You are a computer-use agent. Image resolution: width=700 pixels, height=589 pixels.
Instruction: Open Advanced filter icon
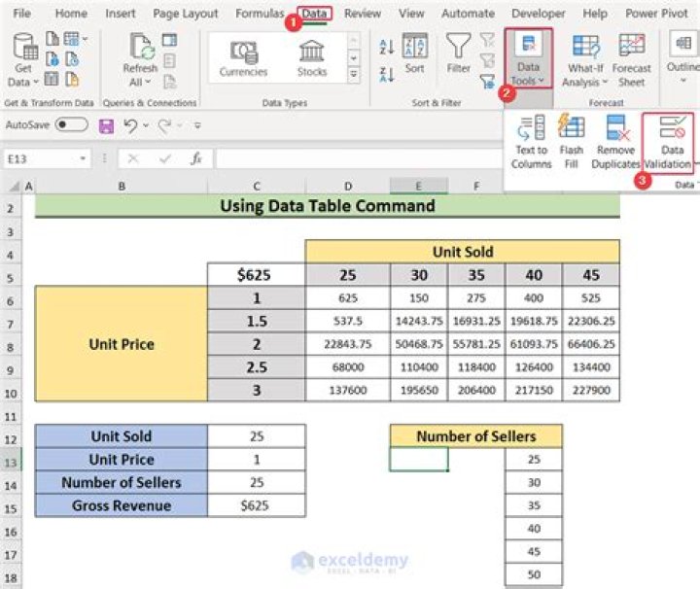coord(487,82)
